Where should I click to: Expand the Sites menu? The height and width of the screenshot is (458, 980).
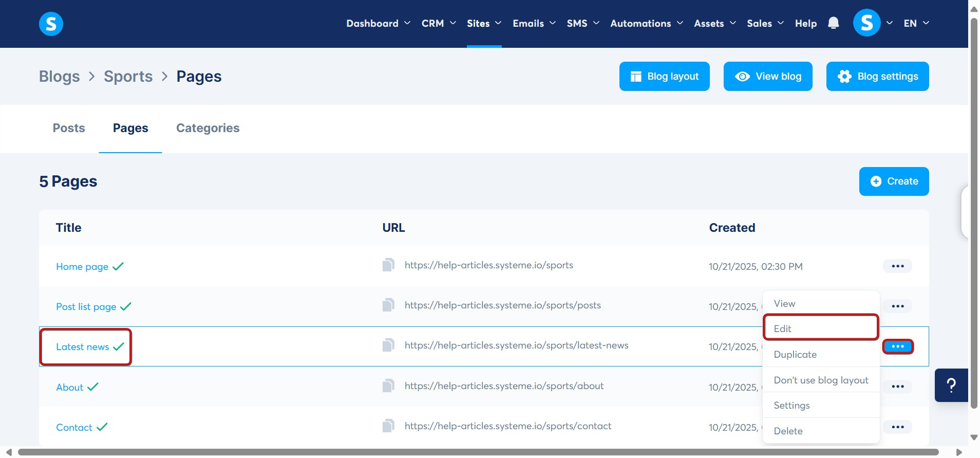tap(484, 23)
